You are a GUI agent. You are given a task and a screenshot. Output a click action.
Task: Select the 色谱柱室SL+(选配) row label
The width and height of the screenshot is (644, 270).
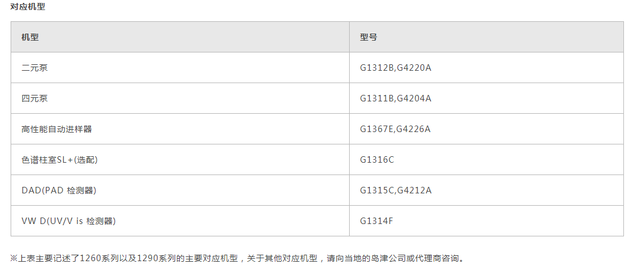(x=60, y=160)
